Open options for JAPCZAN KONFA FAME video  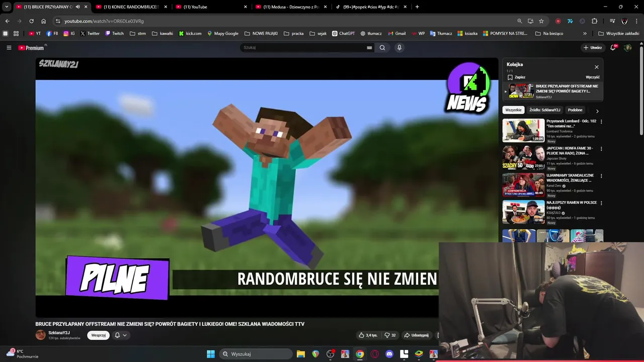(601, 149)
